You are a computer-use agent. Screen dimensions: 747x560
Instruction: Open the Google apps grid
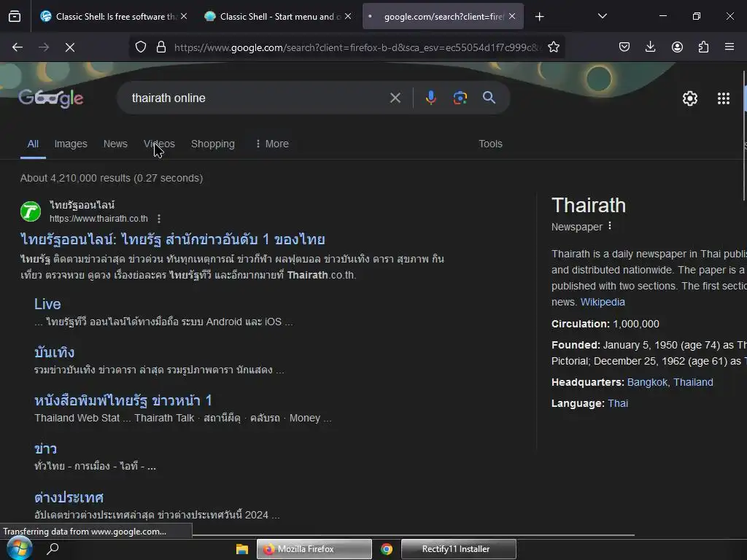click(x=723, y=98)
